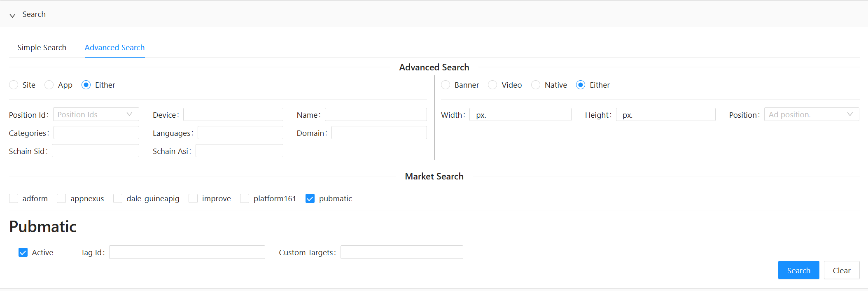Check the appnexus market box
The image size is (868, 291).
(61, 199)
